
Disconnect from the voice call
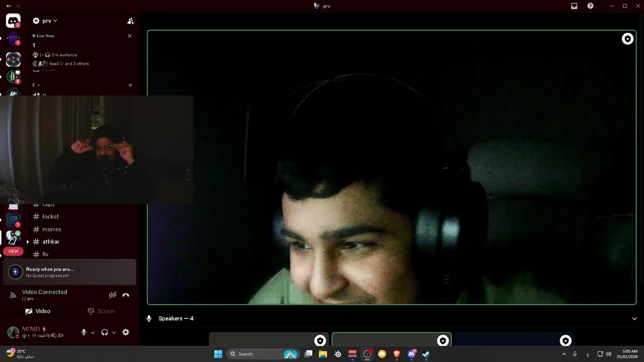[126, 295]
